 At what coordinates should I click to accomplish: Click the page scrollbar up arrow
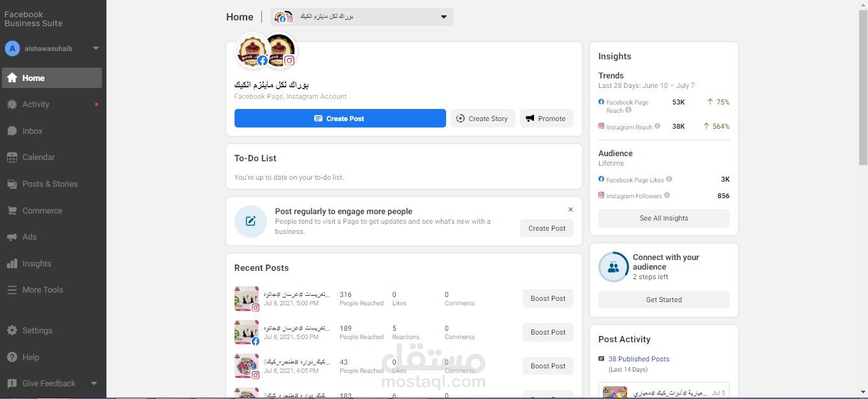pyautogui.click(x=863, y=5)
